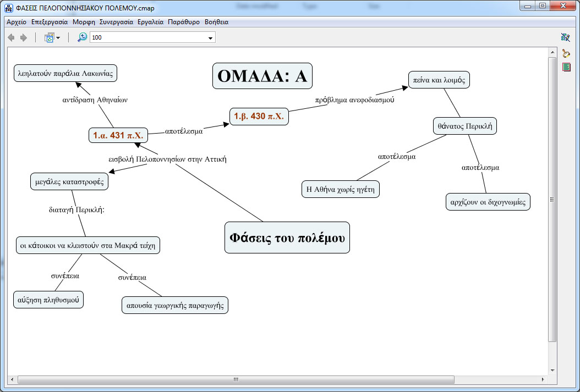Open the Επεξεργασία menu
Screen dimensions: 580x392
click(x=50, y=22)
